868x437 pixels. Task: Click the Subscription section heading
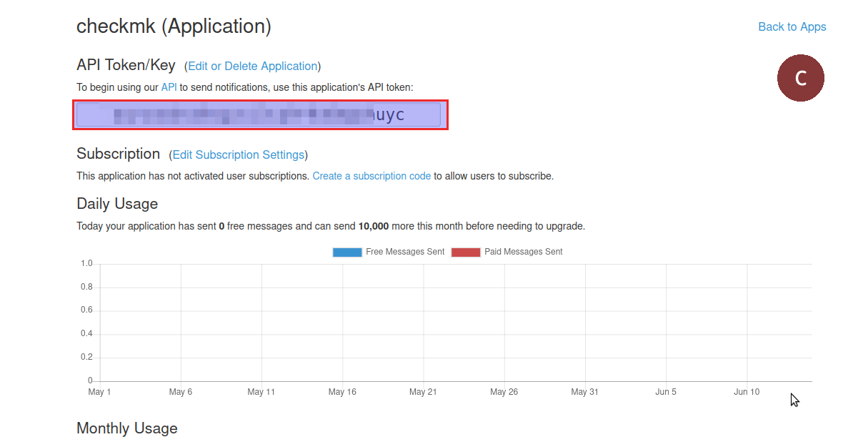pyautogui.click(x=118, y=154)
